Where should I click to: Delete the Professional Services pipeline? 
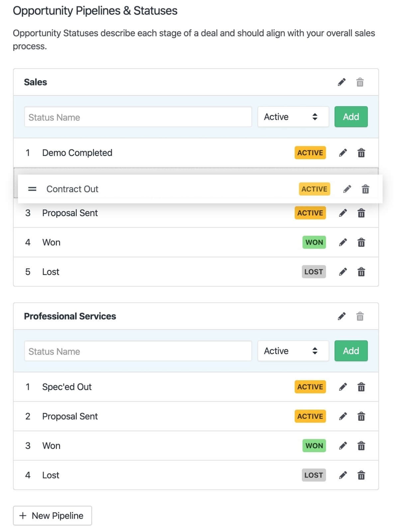click(x=360, y=316)
